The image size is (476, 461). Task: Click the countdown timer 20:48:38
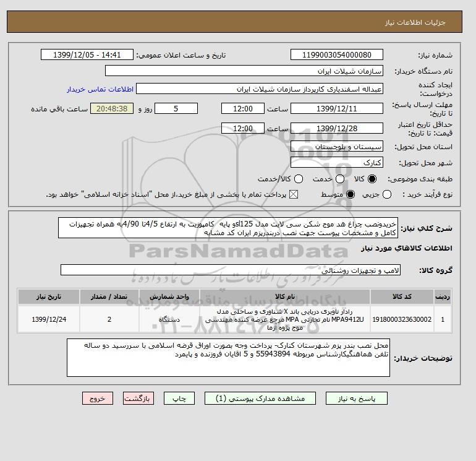(112, 108)
